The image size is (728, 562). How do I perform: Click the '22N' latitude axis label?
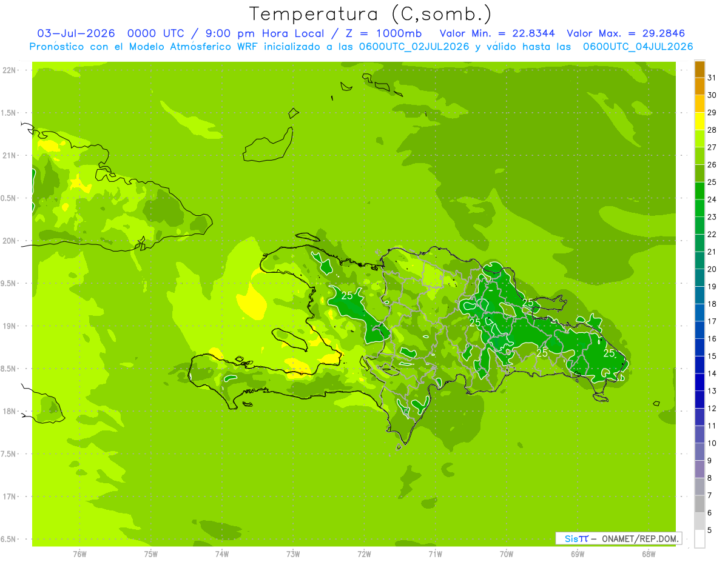click(x=9, y=70)
